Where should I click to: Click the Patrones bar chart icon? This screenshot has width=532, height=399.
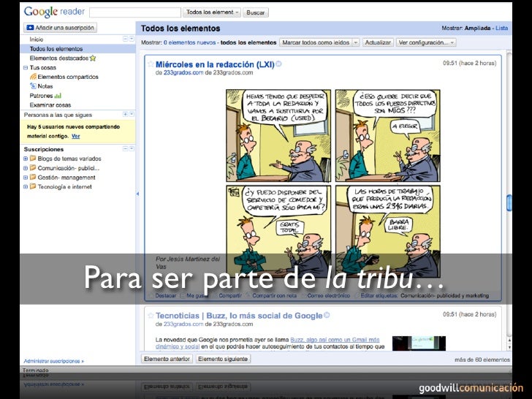[x=58, y=95]
